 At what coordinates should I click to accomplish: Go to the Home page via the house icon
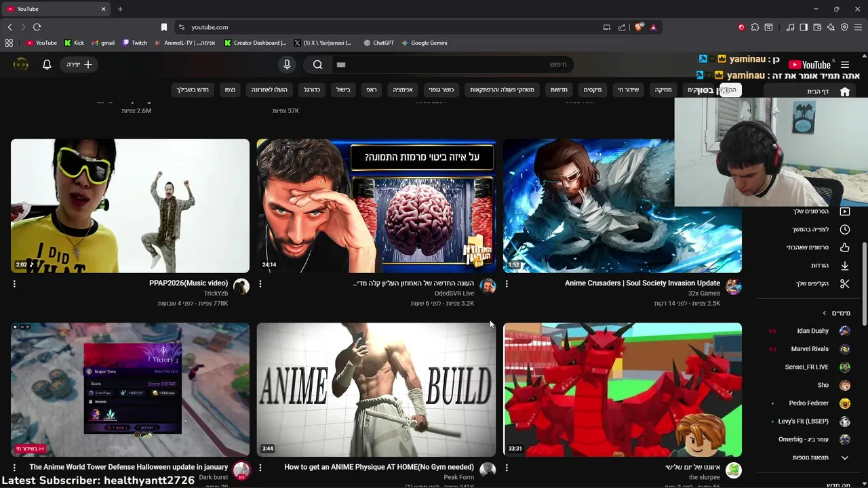(x=845, y=91)
